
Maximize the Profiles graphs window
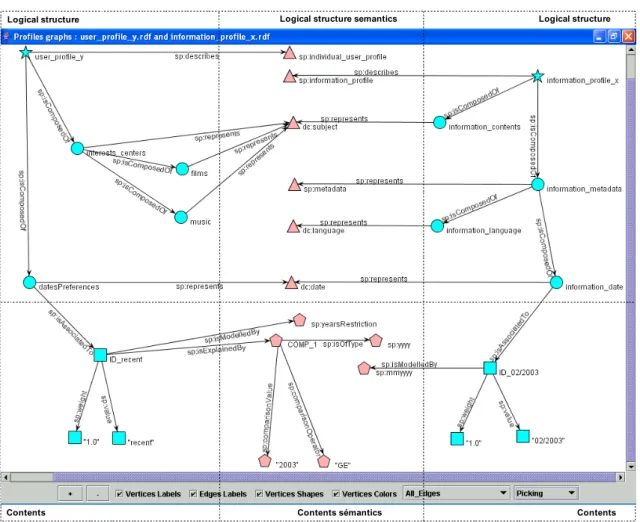pos(613,37)
